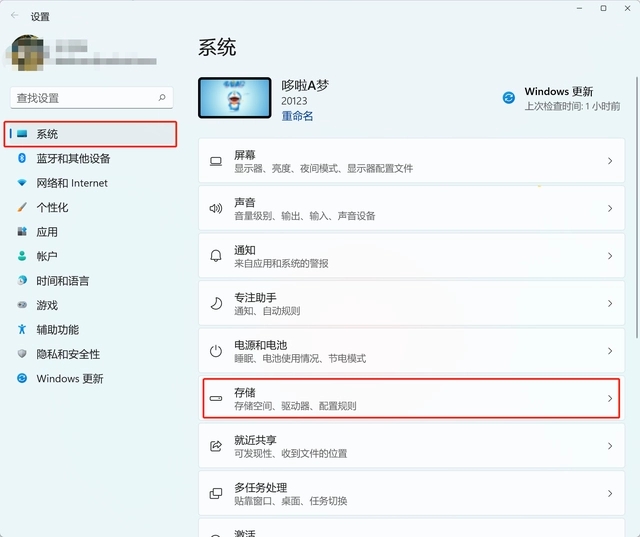Image resolution: width=640 pixels, height=537 pixels.
Task: Click the 通知、自动规则 description text
Action: (x=267, y=311)
